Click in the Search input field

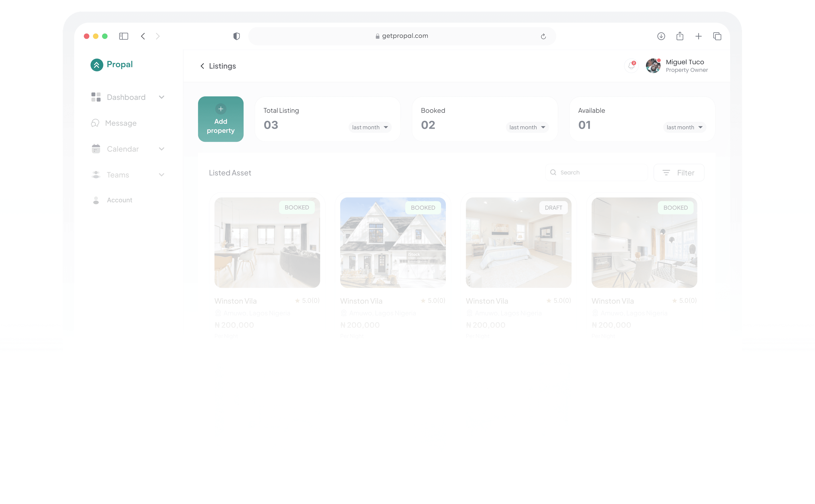pyautogui.click(x=597, y=172)
